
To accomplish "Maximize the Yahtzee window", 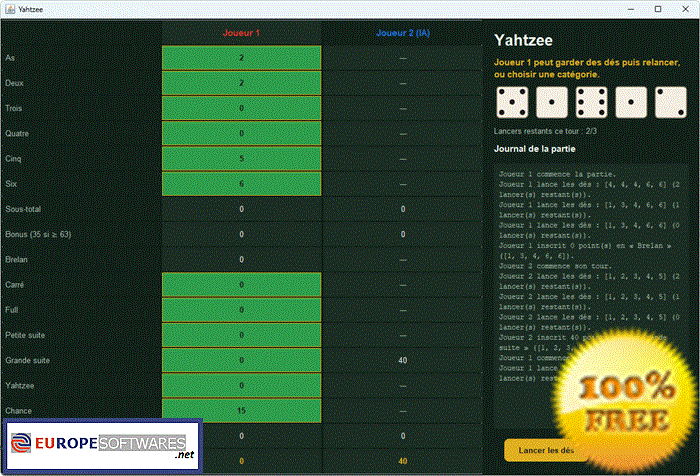I will coord(658,9).
